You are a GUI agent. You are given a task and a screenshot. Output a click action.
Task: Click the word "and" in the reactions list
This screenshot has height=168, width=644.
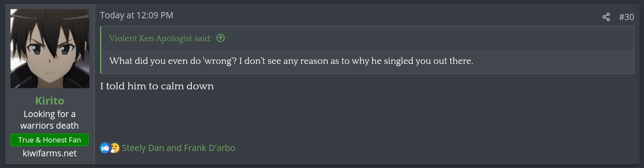tap(174, 148)
